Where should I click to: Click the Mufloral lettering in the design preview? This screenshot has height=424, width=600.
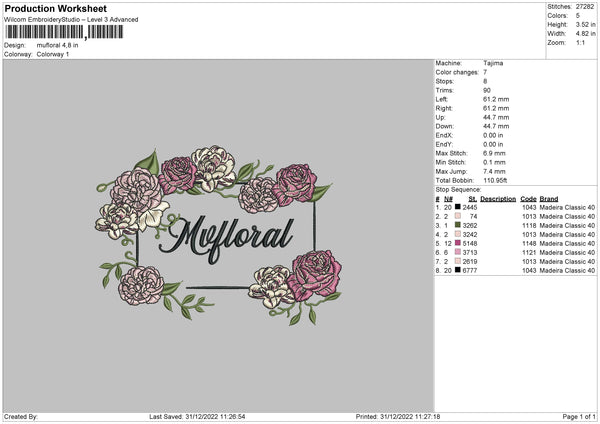(227, 238)
